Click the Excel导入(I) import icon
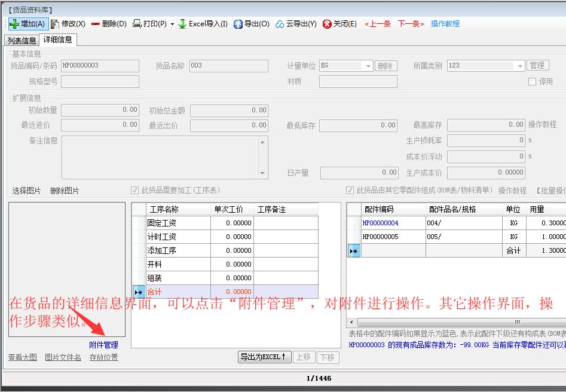This screenshot has width=566, height=392. coord(182,24)
